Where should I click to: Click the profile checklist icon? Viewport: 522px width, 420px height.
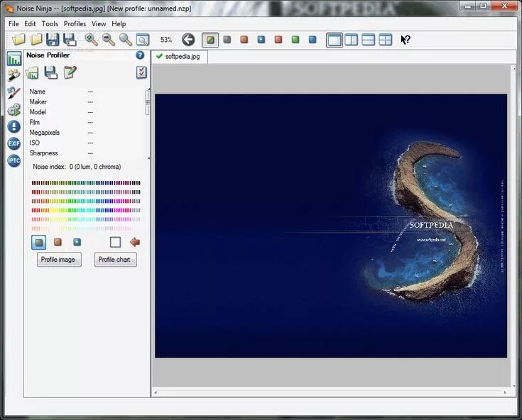coord(141,72)
